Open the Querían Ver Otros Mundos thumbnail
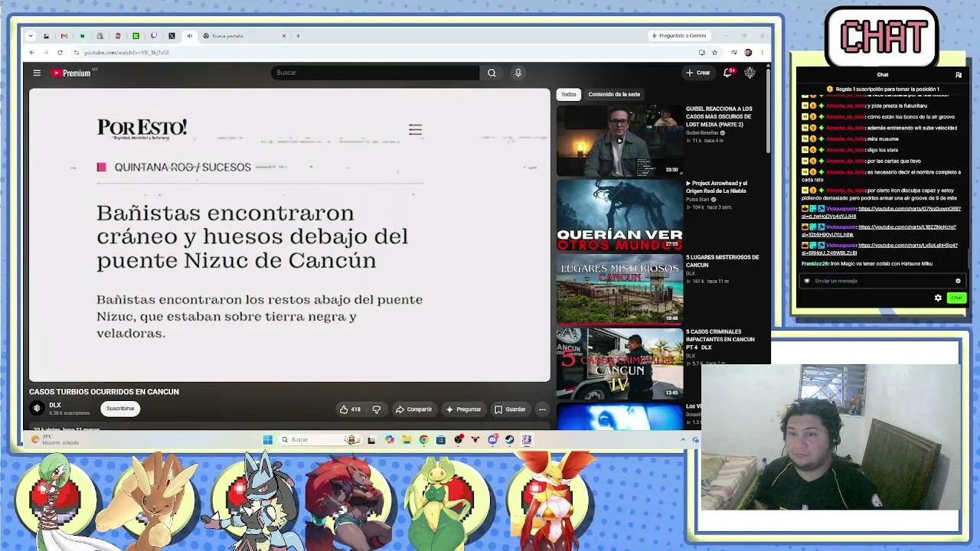The image size is (980, 551). coord(619,215)
